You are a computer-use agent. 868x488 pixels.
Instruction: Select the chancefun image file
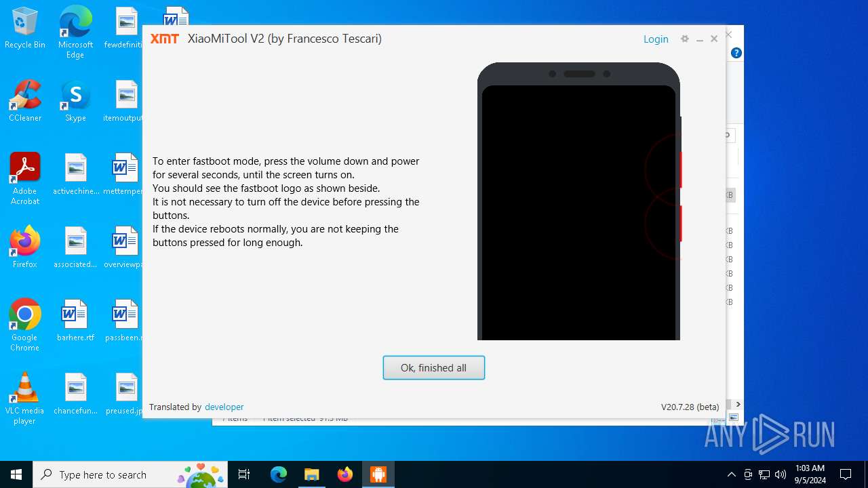coord(75,394)
